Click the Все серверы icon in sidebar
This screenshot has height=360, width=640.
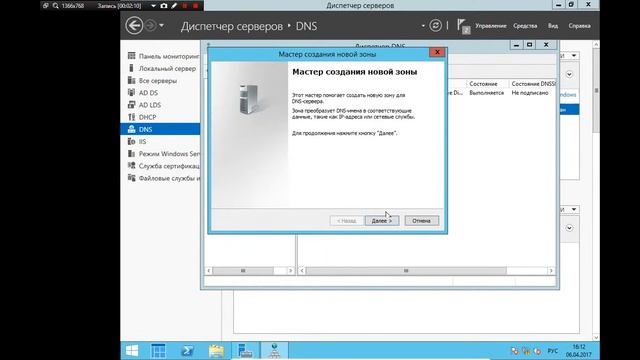click(x=131, y=80)
